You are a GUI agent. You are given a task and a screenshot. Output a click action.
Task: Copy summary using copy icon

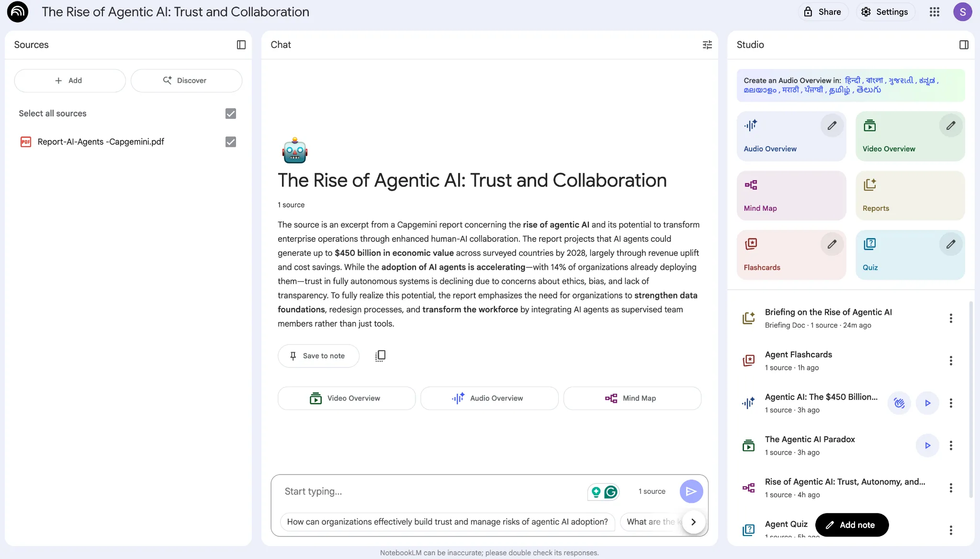pos(380,355)
